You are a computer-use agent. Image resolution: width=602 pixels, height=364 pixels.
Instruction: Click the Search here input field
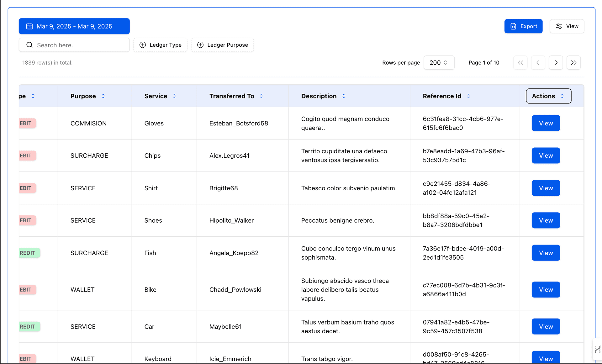(78, 45)
